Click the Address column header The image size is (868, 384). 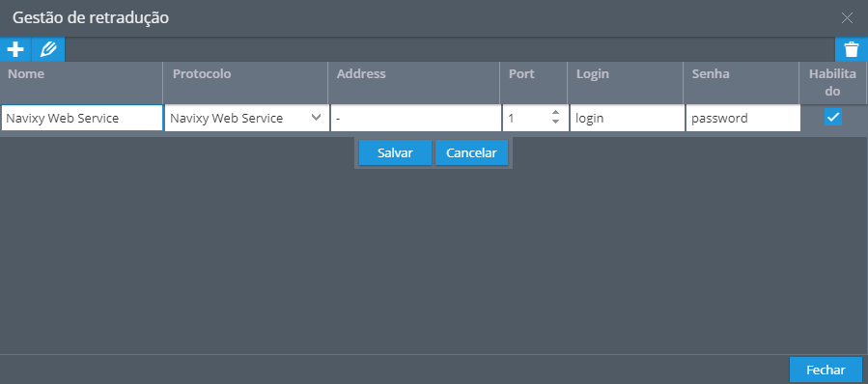[414, 82]
